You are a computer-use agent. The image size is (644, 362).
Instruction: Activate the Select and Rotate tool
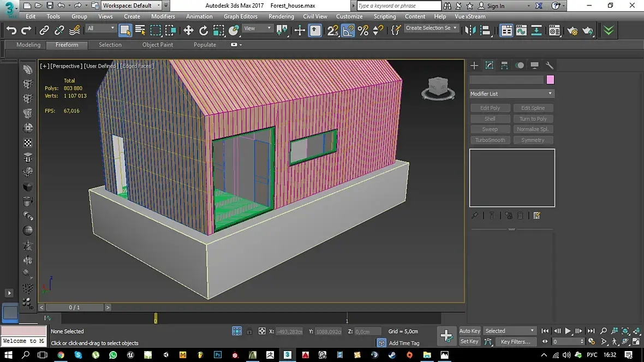point(204,31)
